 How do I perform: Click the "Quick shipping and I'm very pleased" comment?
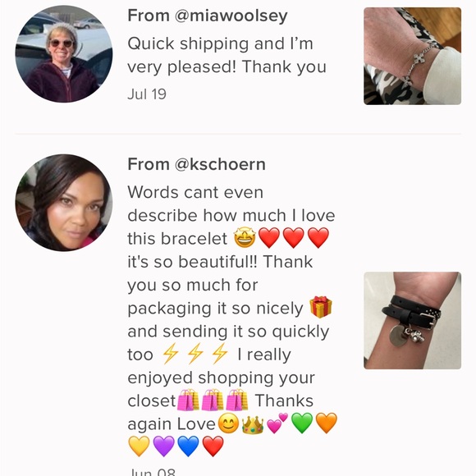227,55
